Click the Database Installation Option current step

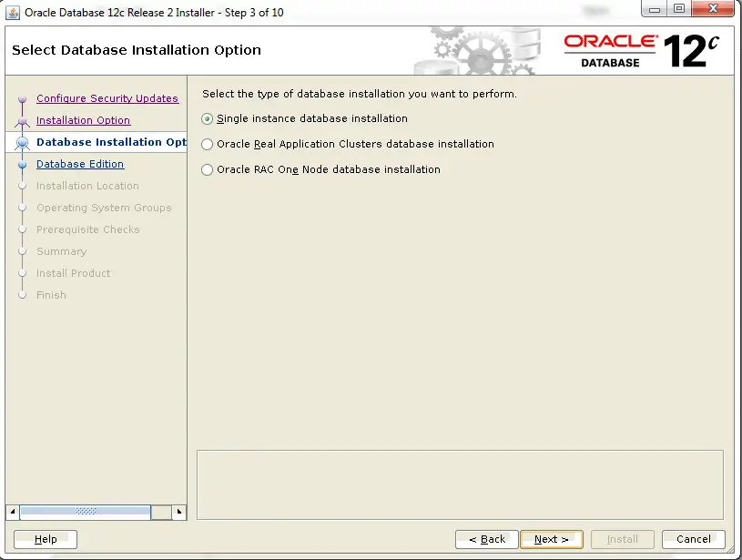coord(112,142)
